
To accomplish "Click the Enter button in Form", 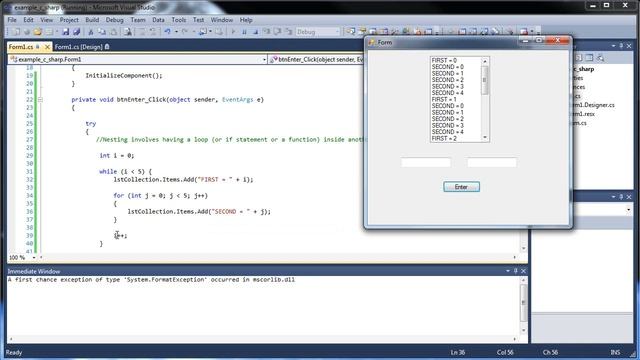I will click(461, 187).
